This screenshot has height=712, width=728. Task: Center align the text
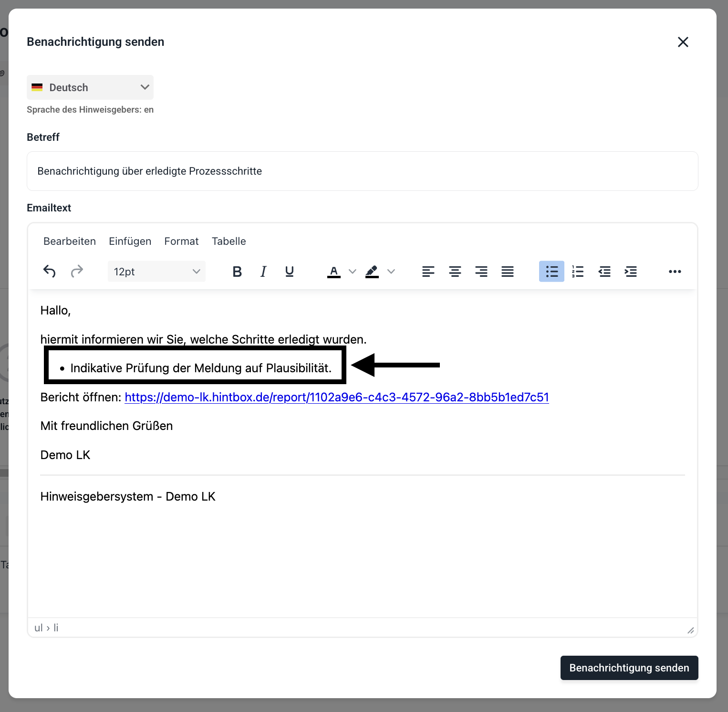click(x=455, y=272)
